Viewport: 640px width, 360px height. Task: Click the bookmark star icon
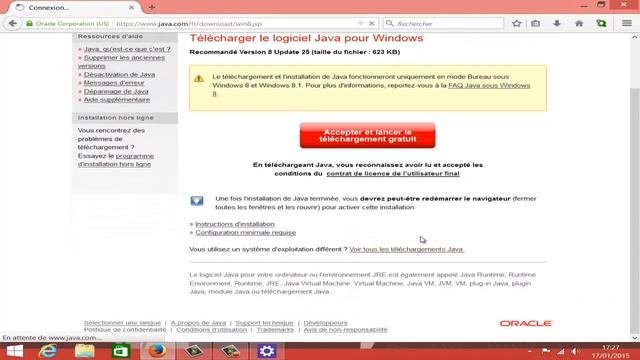coord(517,24)
